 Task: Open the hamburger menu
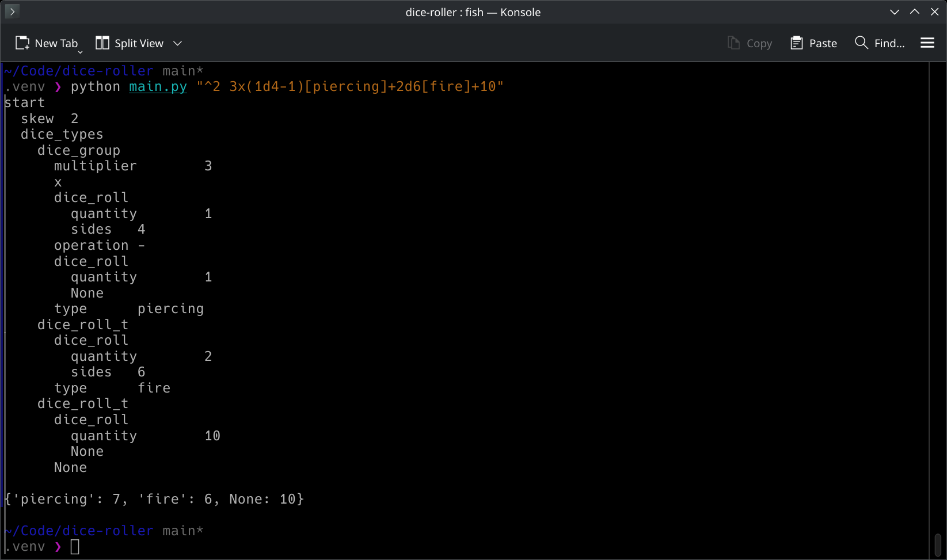(927, 43)
